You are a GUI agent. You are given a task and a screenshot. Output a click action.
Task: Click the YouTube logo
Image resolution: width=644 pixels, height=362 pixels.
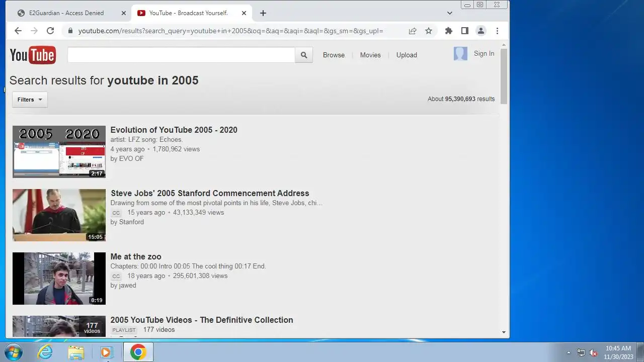[x=33, y=55]
